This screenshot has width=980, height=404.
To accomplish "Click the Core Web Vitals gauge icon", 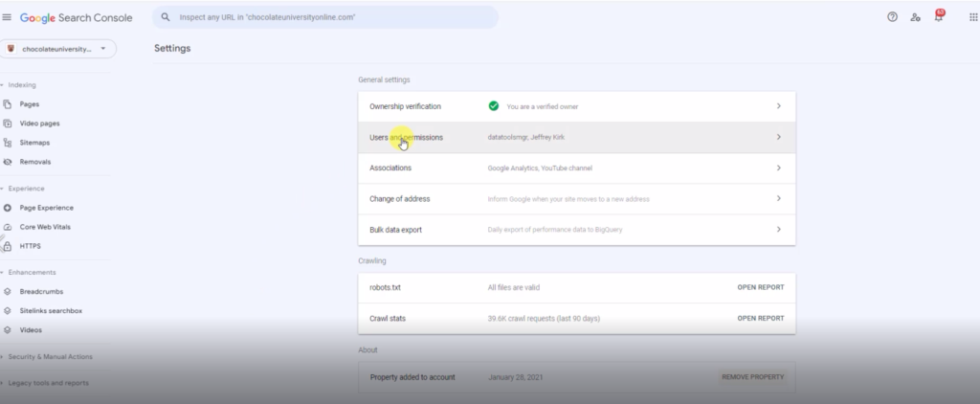I will [8, 227].
